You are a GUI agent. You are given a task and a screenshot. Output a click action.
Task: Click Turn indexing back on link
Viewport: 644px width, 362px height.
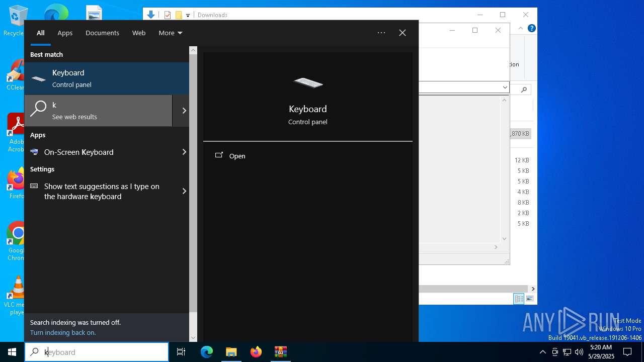pyautogui.click(x=63, y=332)
